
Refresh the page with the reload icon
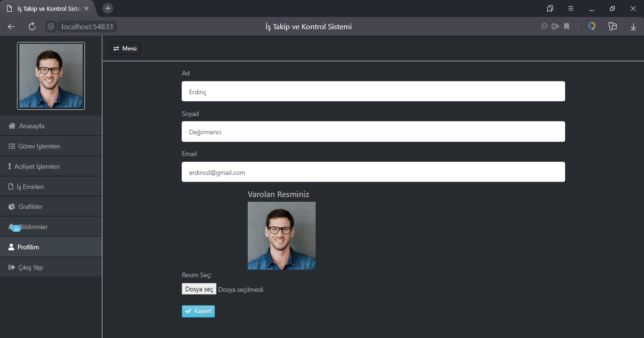(32, 26)
